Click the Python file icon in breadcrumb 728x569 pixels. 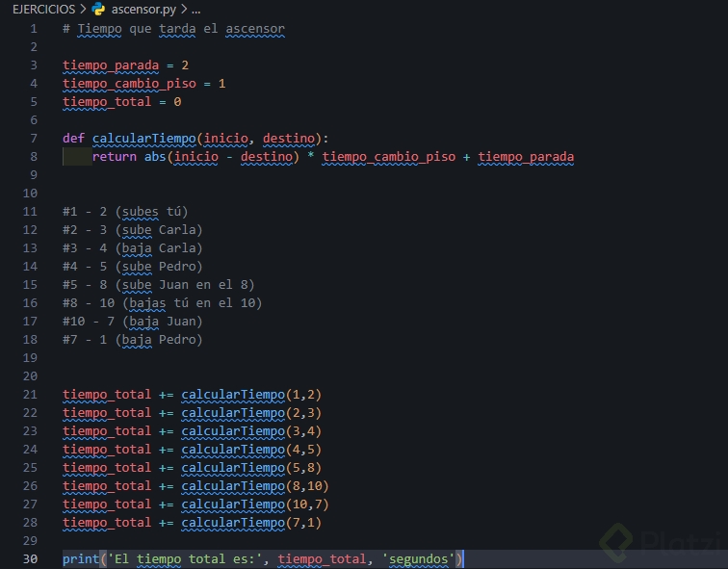click(98, 9)
